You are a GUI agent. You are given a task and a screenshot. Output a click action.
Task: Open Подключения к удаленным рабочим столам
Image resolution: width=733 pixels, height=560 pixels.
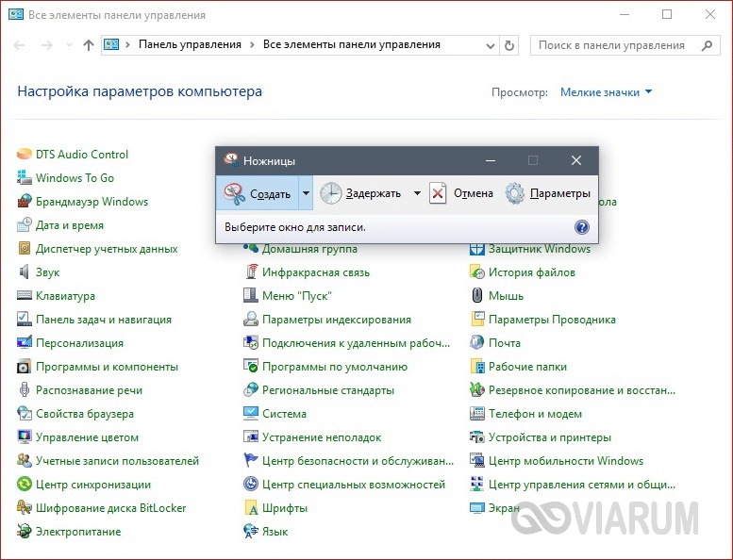click(356, 343)
